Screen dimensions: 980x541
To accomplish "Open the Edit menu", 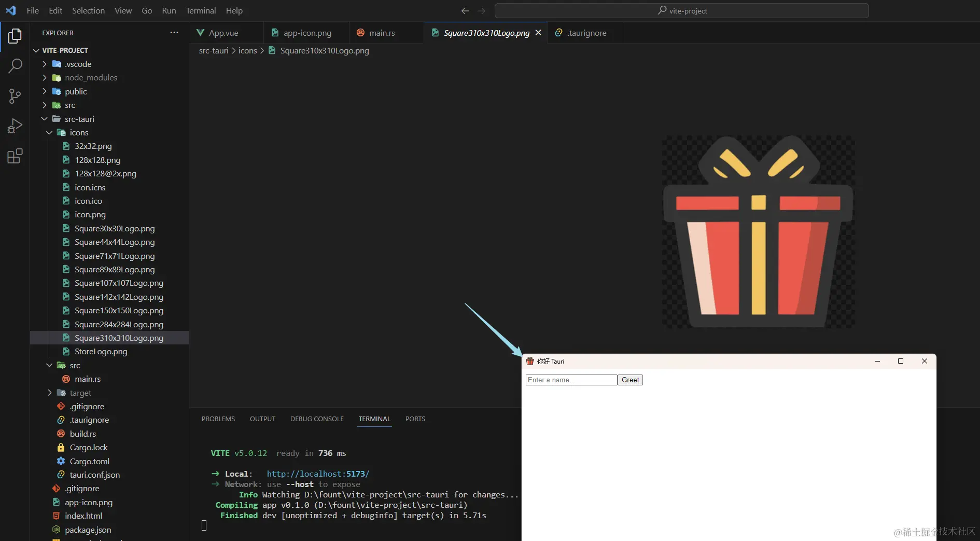I will pos(55,10).
